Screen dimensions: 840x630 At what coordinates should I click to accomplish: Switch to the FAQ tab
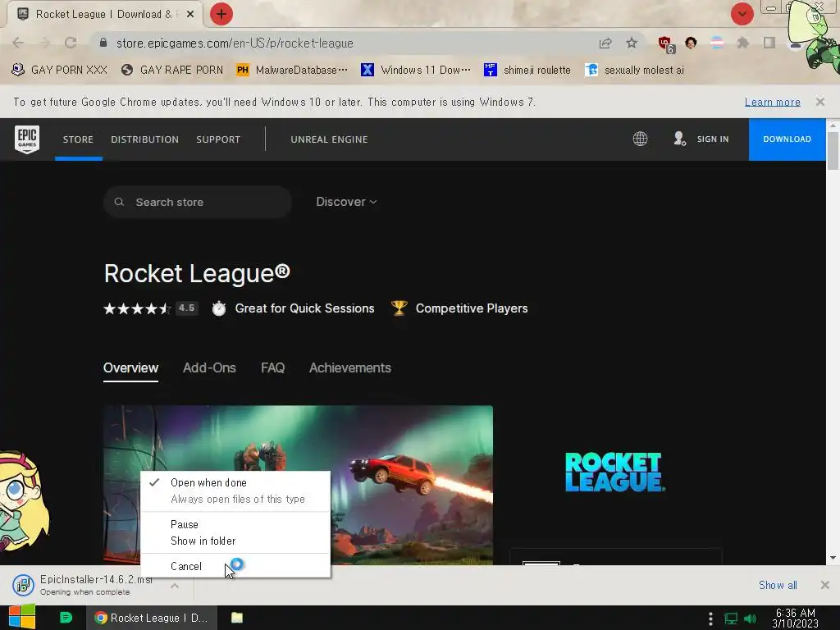pos(272,368)
